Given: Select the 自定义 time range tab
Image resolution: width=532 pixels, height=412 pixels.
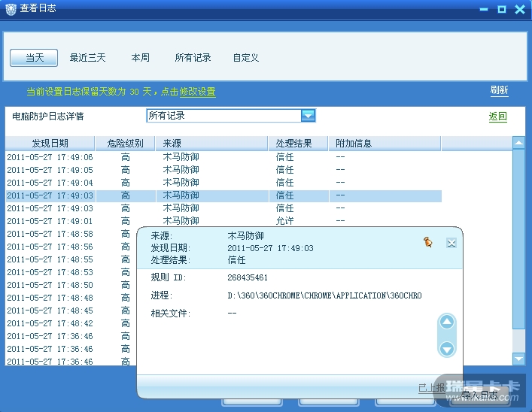Looking at the screenshot, I should click(246, 58).
